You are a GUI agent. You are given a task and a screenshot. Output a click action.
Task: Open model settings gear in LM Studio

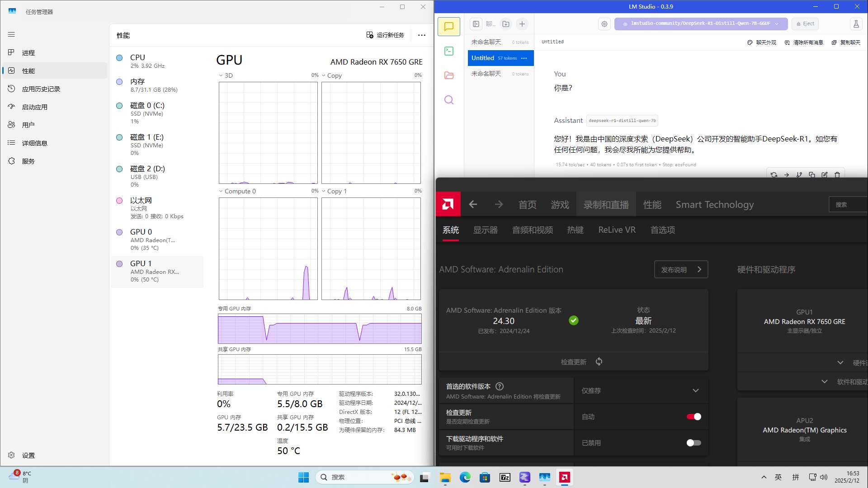(604, 24)
